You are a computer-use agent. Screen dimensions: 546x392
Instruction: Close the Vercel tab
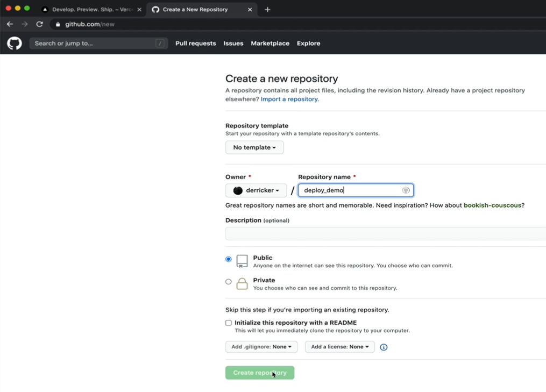click(x=139, y=9)
